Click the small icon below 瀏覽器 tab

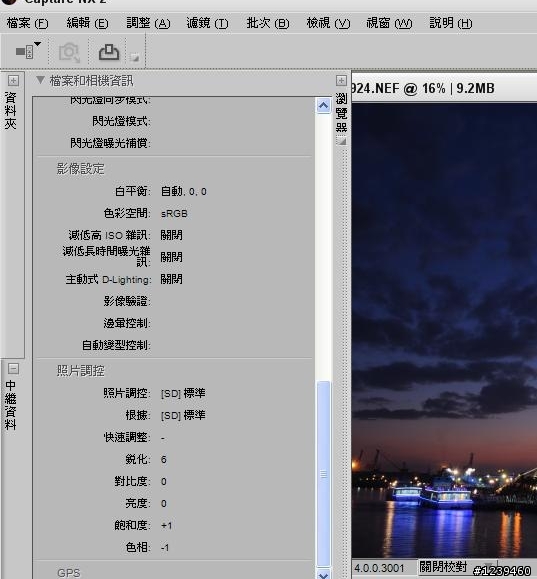(341, 141)
